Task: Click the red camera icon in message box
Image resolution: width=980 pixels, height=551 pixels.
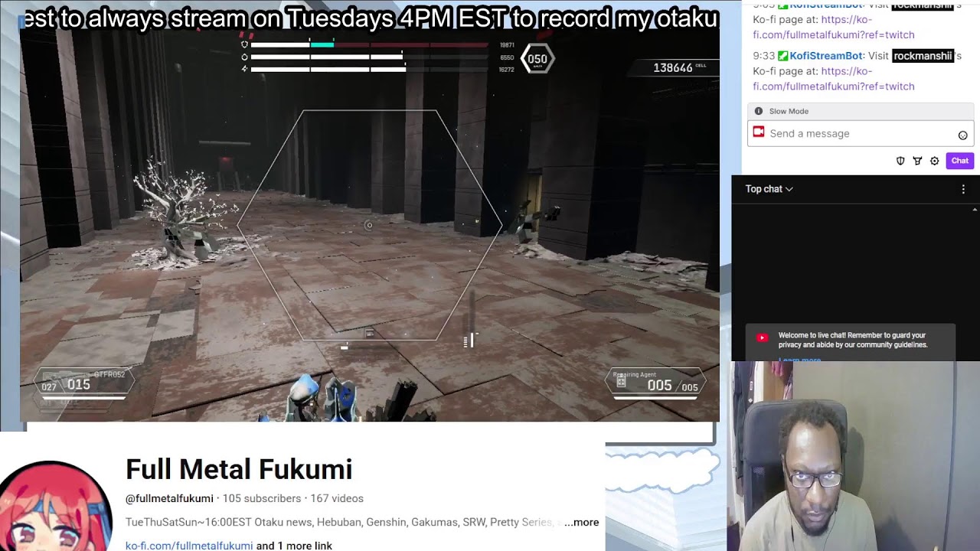Action: click(x=759, y=132)
